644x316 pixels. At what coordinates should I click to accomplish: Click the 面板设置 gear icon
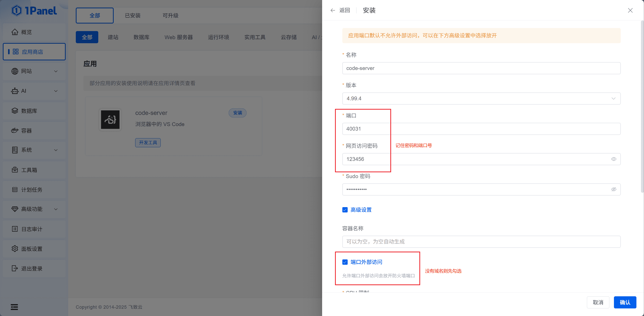pos(15,249)
